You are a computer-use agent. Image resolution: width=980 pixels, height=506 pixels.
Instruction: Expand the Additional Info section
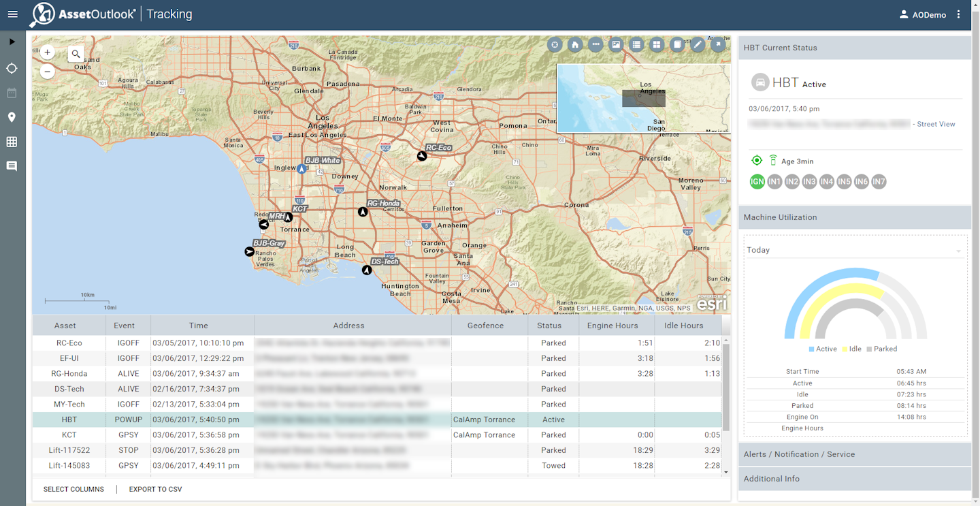click(854, 479)
